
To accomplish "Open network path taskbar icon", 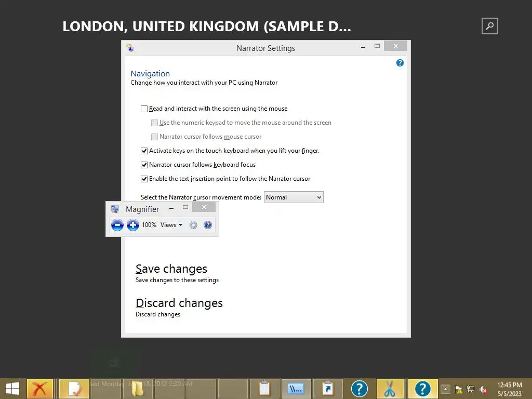I will (x=296, y=389).
